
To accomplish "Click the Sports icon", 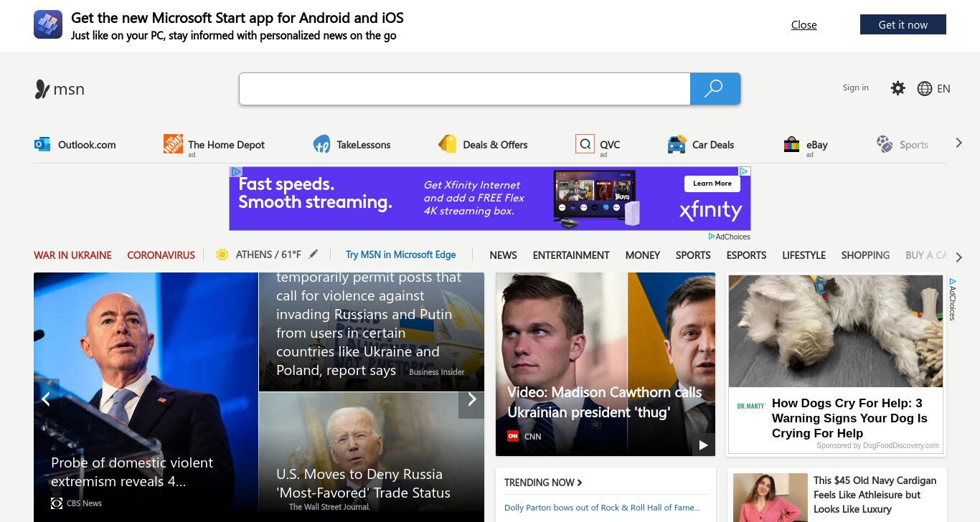I will 885,144.
